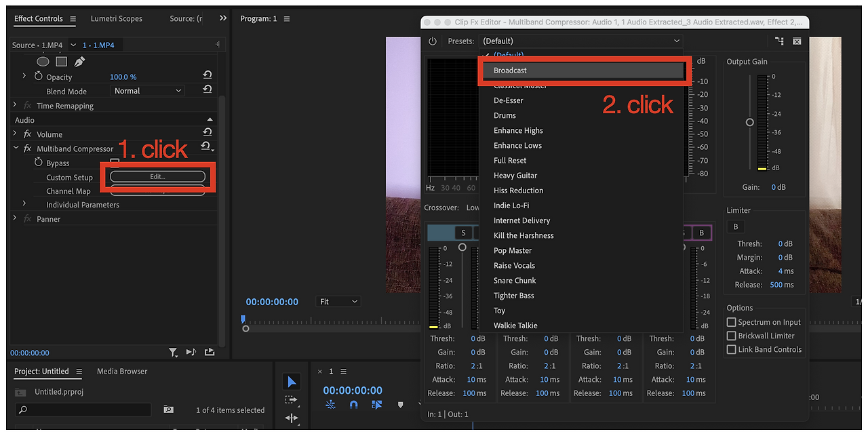Enable the Spectrum on Input checkbox
The image size is (868, 436).
pos(732,322)
